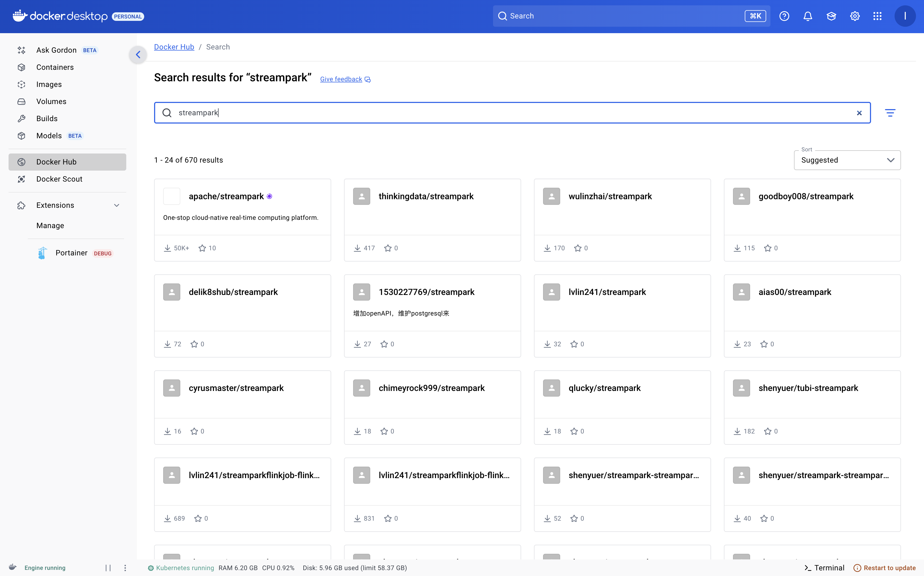
Task: Open the Learning center graduation cap icon
Action: click(831, 16)
